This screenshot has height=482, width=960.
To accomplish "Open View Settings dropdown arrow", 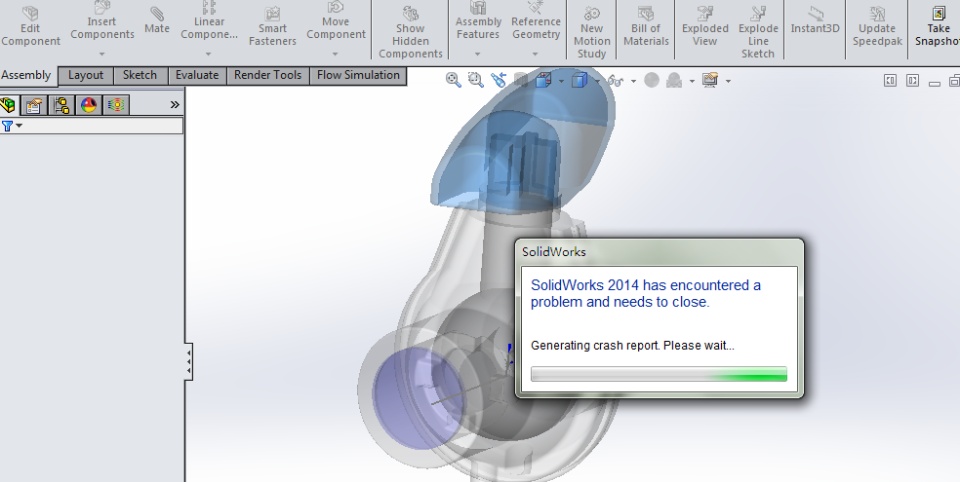I will coord(728,81).
